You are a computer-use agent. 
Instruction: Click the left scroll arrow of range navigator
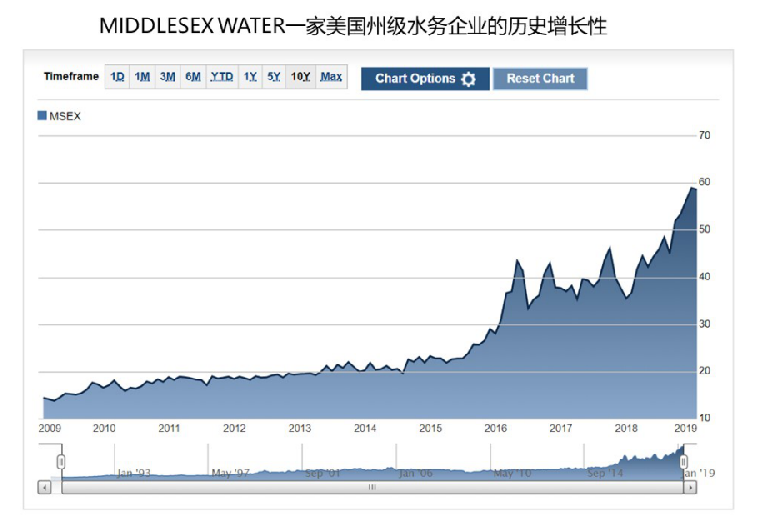[x=44, y=487]
